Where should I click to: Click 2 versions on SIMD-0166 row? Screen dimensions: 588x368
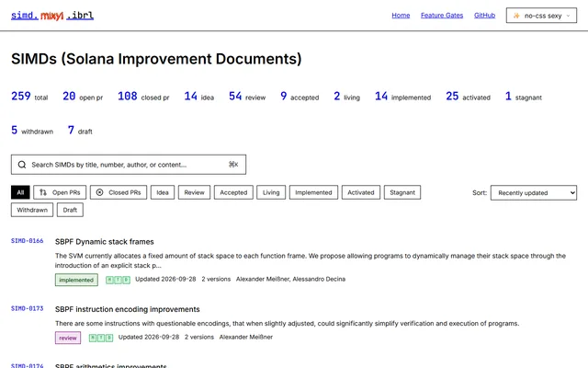tap(216, 279)
